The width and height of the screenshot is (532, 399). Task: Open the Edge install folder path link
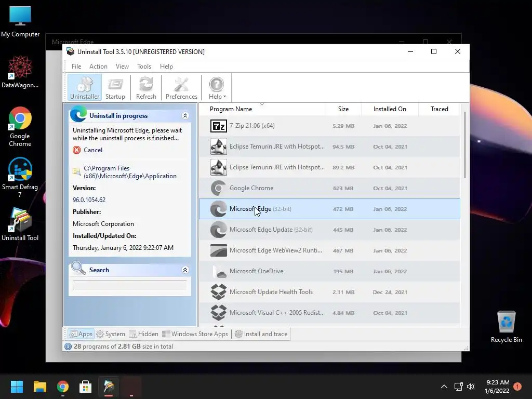click(130, 172)
